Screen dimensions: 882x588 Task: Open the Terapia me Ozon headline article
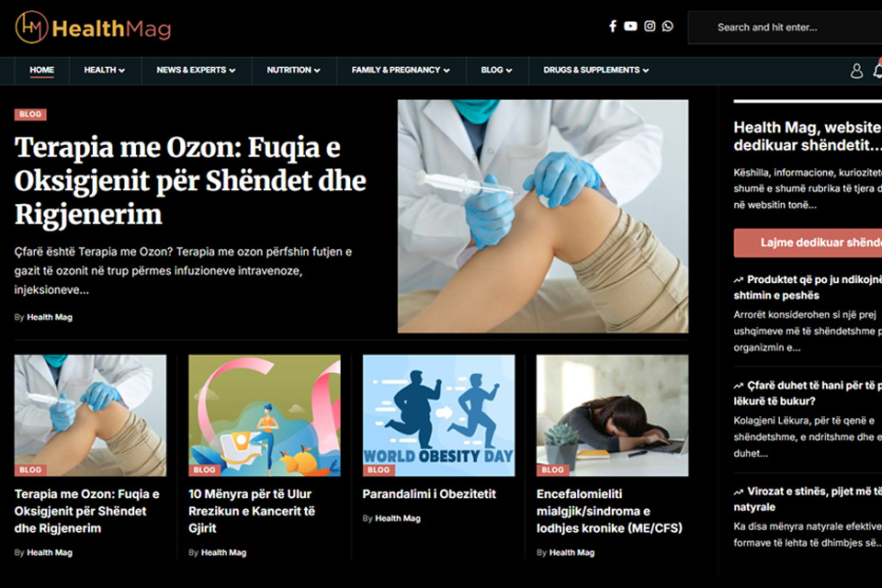190,181
